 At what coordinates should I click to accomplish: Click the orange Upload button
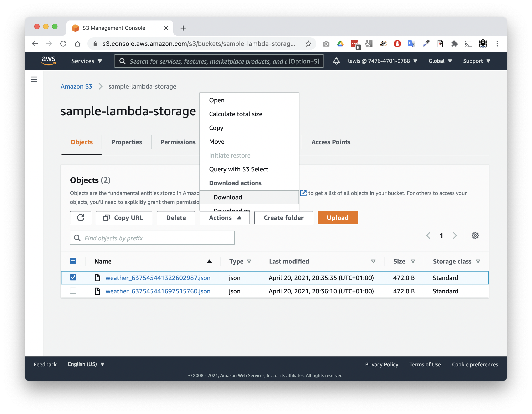click(338, 218)
